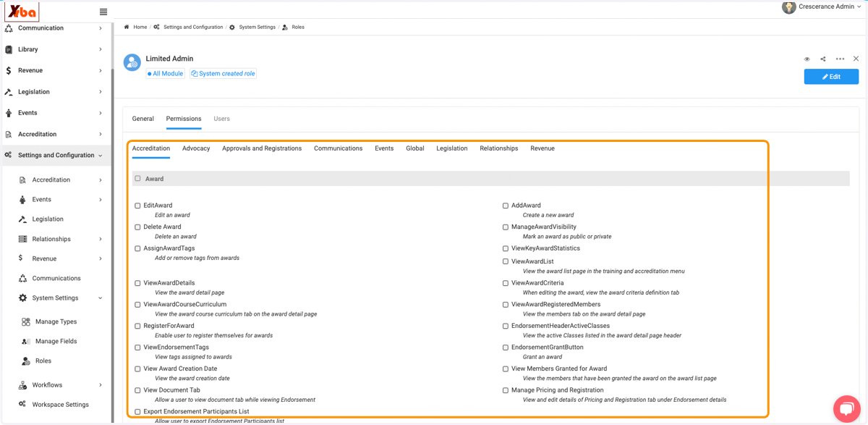Click the Events sidebar icon in main menu

[x=9, y=113]
